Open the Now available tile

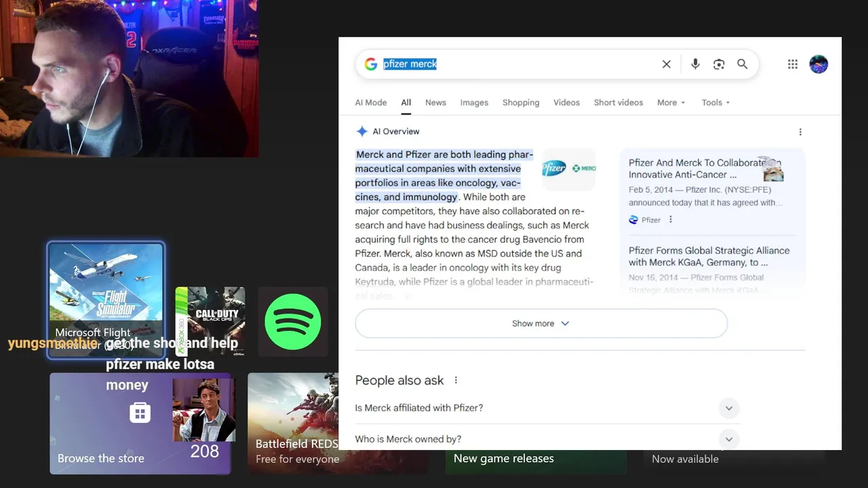tap(734, 461)
